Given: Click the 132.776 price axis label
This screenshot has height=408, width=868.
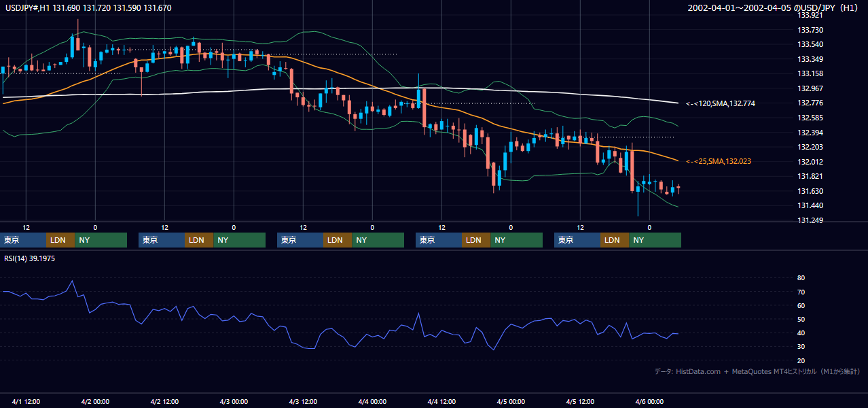Looking at the screenshot, I should click(810, 103).
